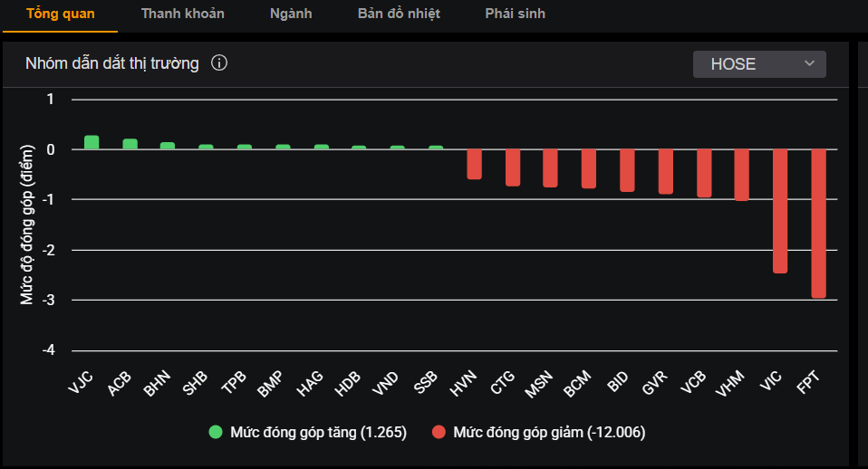Click the VHM red bar

(x=742, y=175)
